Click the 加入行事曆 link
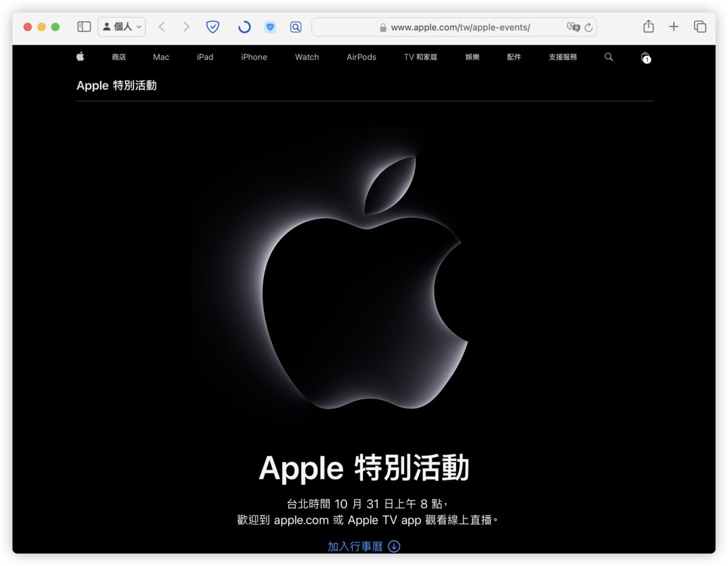The height and width of the screenshot is (566, 728). click(355, 547)
